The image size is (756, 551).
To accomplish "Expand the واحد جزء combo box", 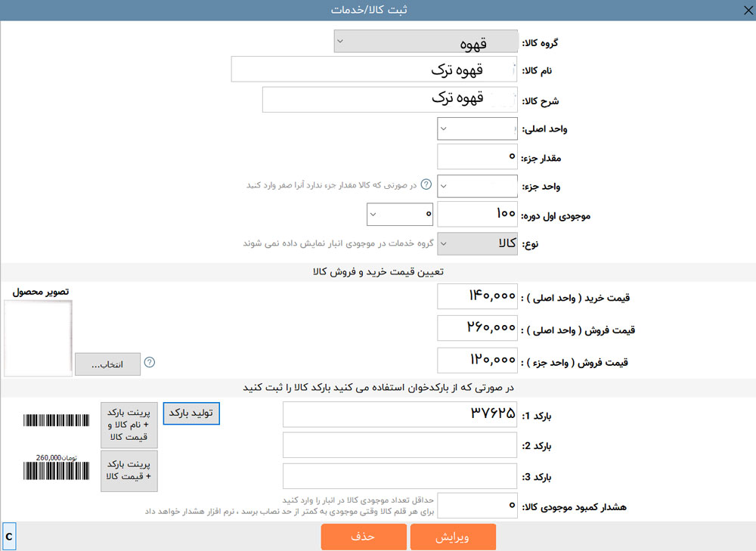I will 477,186.
